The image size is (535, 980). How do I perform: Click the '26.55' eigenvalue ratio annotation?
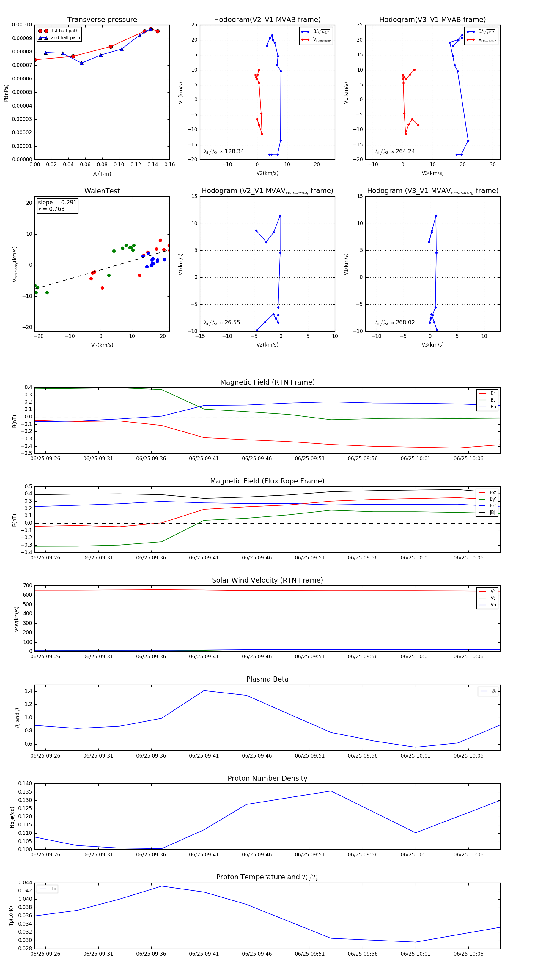222,323
